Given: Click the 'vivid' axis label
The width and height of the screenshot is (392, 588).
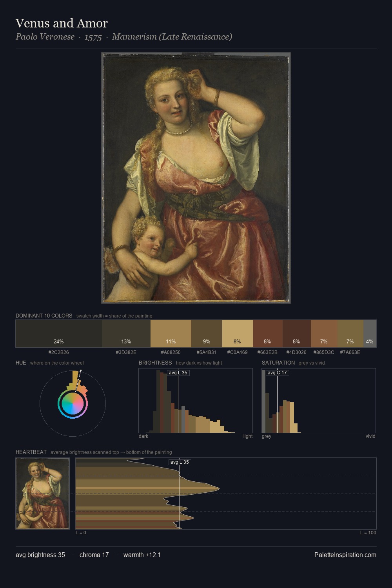Looking at the screenshot, I should pyautogui.click(x=370, y=436).
